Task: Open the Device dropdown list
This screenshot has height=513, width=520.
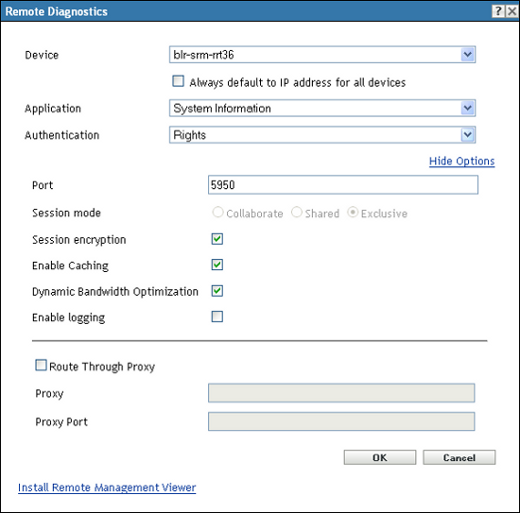Action: tap(468, 54)
